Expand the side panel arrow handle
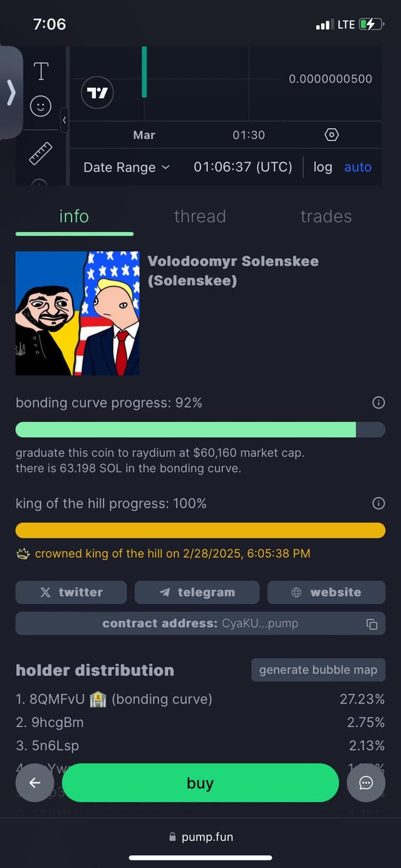401x868 pixels. (x=11, y=93)
